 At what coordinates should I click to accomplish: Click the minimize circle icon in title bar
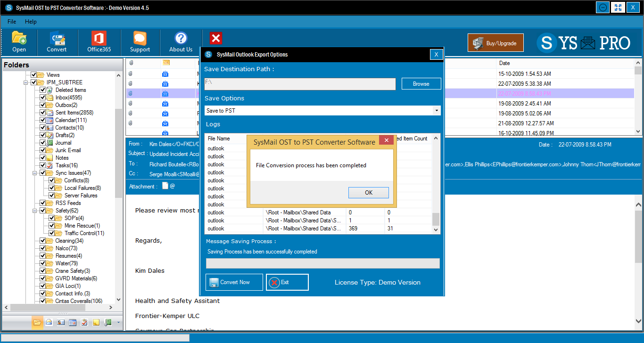(603, 7)
